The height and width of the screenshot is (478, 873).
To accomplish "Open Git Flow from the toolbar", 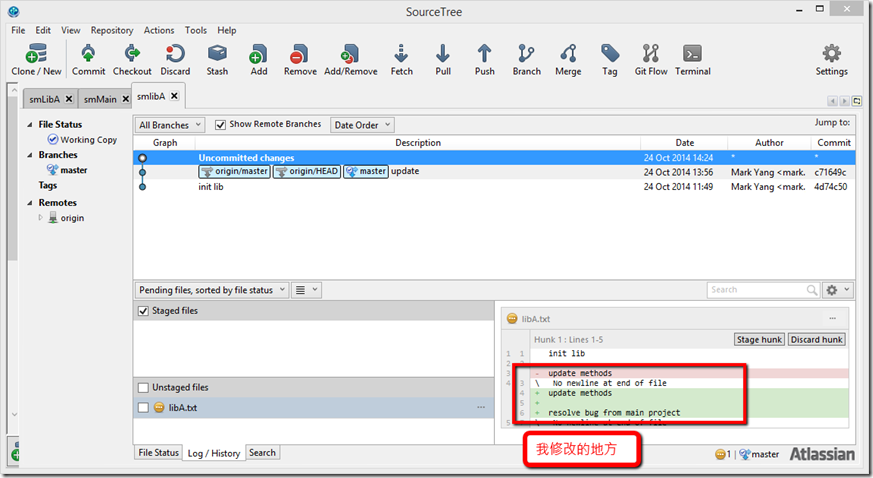I will [x=651, y=60].
